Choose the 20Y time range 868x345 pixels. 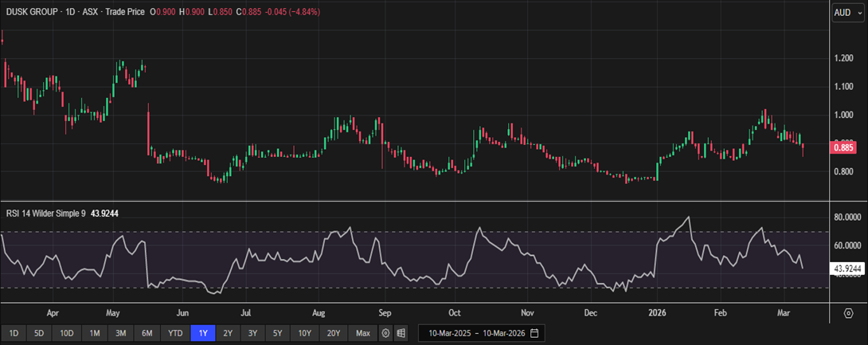334,332
